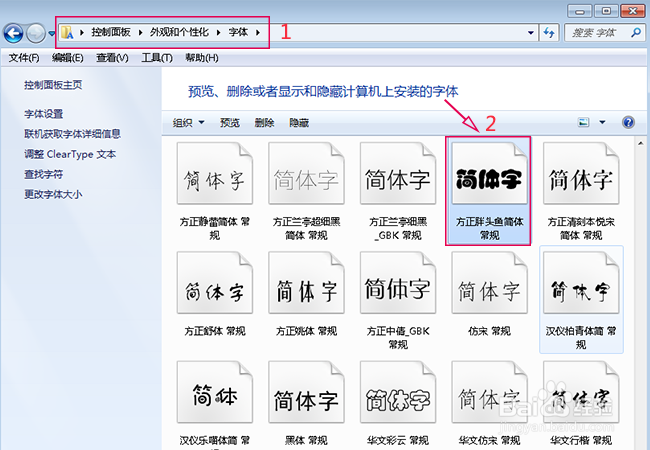Select 控制面板 in the address breadcrumb
This screenshot has height=450, width=650.
point(111,32)
